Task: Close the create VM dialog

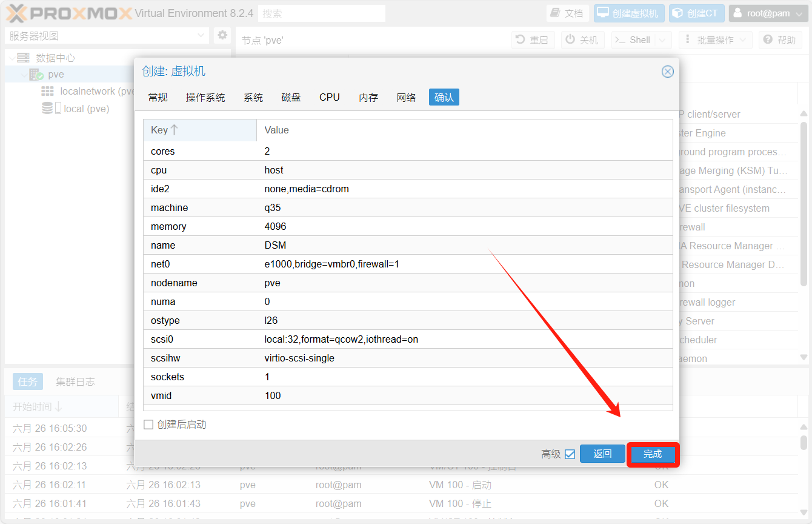Action: pos(667,72)
